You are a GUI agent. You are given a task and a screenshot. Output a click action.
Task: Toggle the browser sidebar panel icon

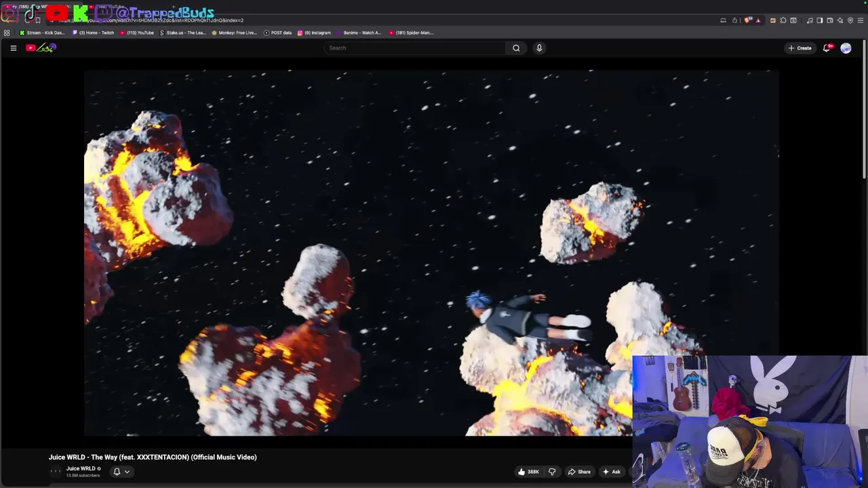tap(820, 20)
